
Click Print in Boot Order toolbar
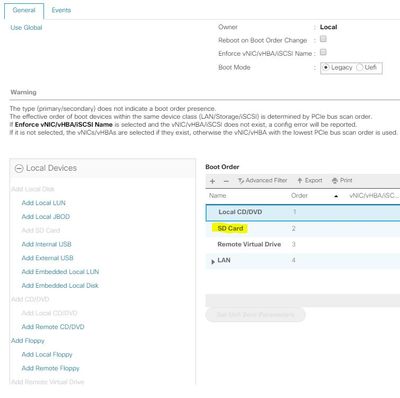(342, 181)
